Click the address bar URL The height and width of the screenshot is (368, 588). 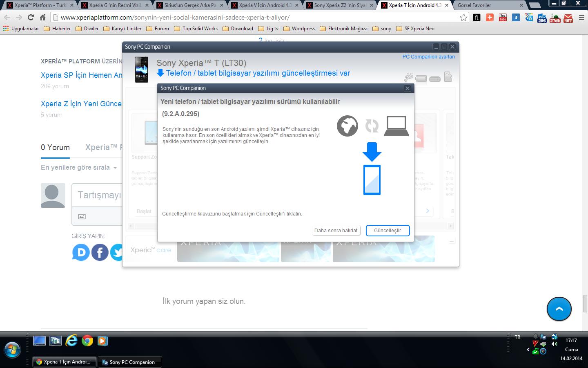(175, 18)
